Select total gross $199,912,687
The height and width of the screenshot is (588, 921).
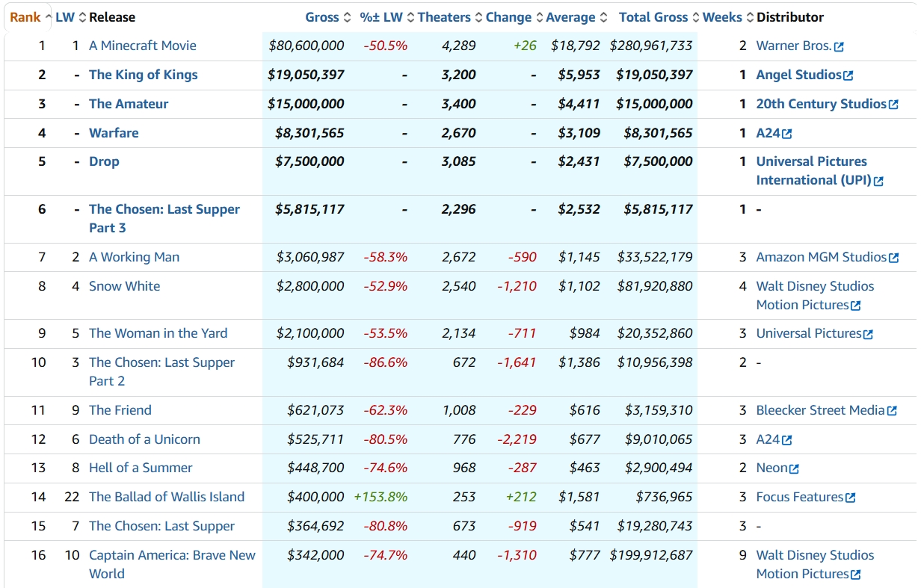[x=651, y=555]
